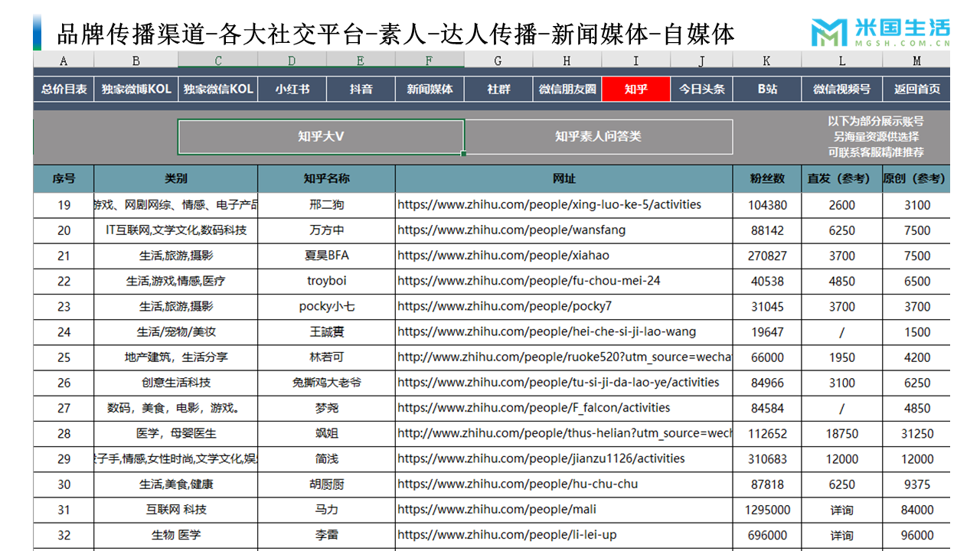This screenshot has width=980, height=551.
Task: Click the 粉丝数 table header
Action: click(767, 178)
